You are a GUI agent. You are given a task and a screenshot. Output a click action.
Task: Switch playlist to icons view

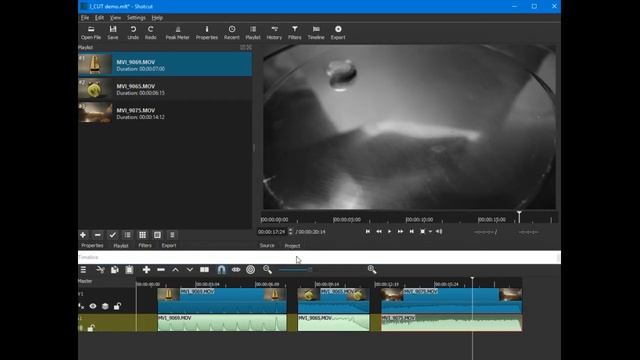click(x=157, y=235)
